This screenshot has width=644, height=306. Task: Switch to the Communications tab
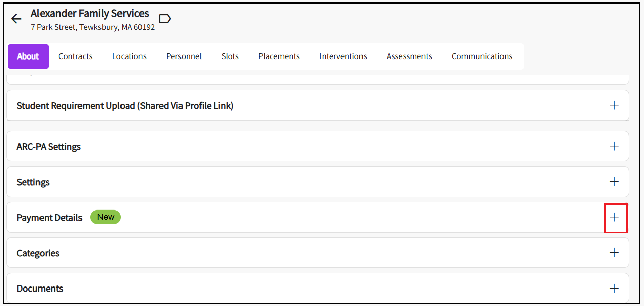[482, 56]
